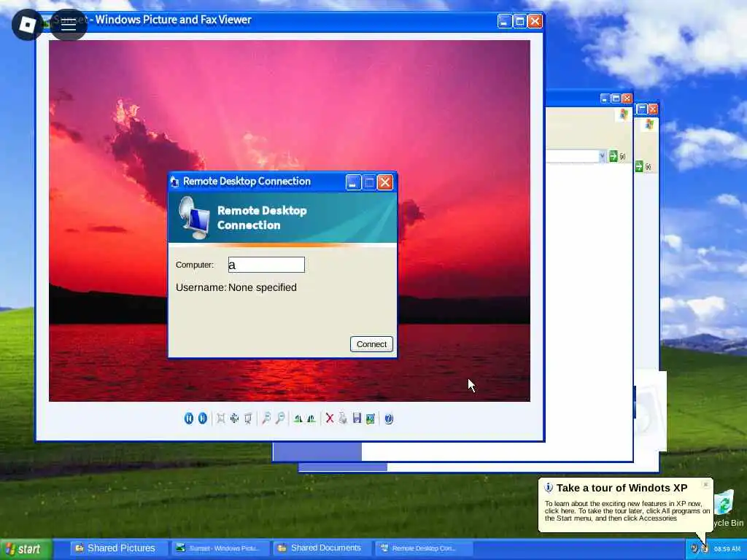Viewport: 747px width, 560px height.
Task: Maximize the Windows Picture and Fax Viewer window
Action: coord(519,21)
